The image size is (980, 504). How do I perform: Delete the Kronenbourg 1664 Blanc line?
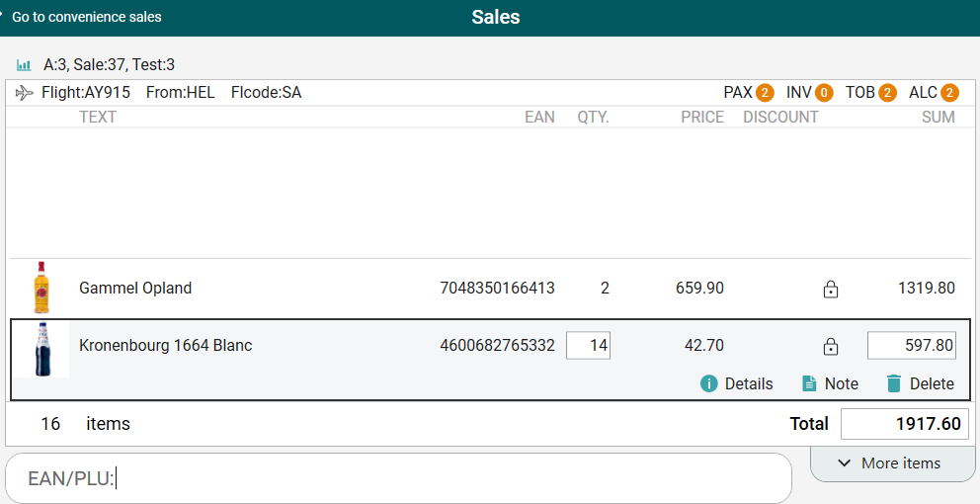(920, 383)
